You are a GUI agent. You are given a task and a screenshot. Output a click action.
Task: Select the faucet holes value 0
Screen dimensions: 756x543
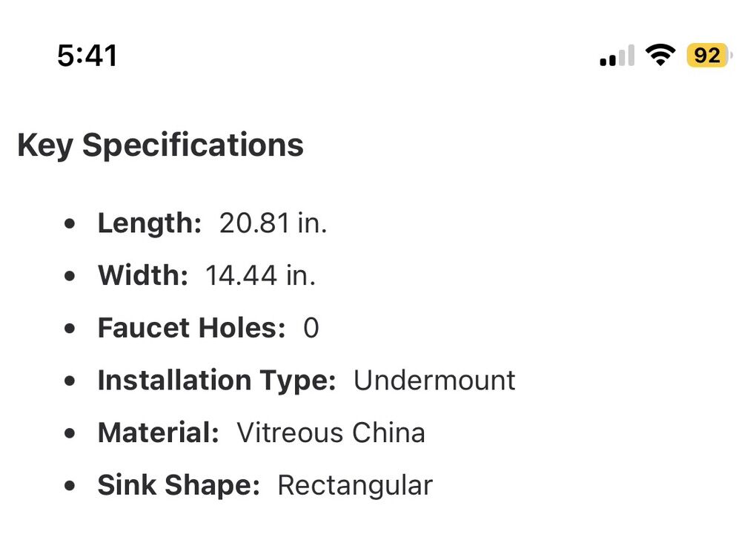pyautogui.click(x=311, y=328)
